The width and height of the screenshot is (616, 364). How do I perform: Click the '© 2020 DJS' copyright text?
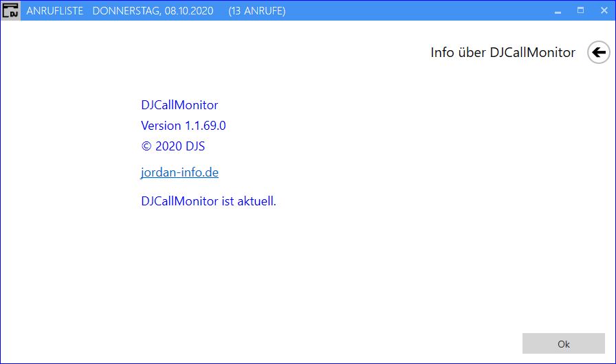click(x=173, y=146)
